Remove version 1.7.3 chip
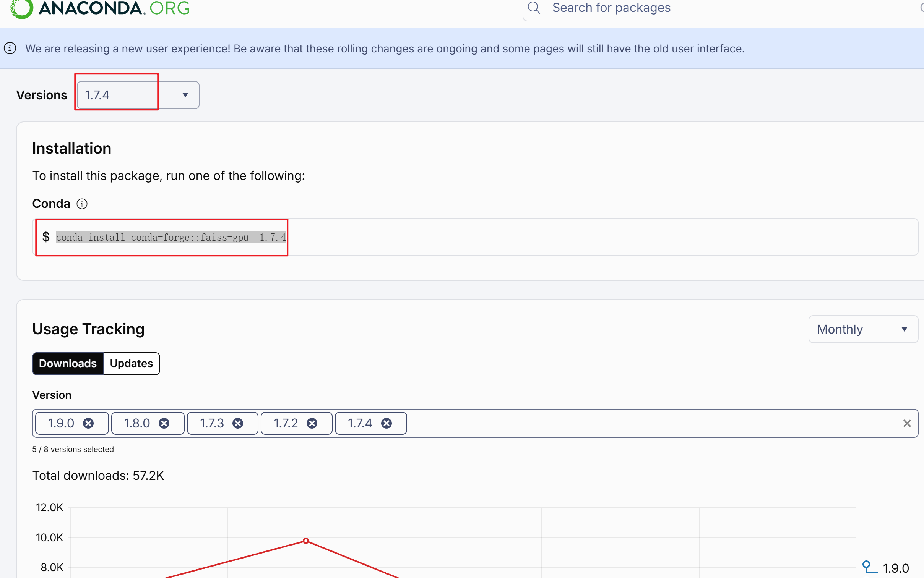Image resolution: width=924 pixels, height=578 pixels. pyautogui.click(x=238, y=423)
